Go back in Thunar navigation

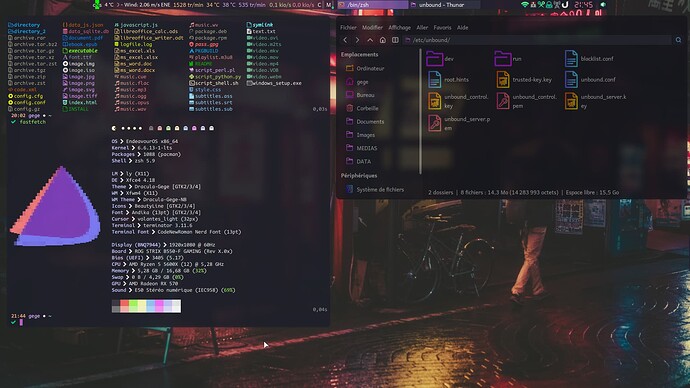pos(345,40)
